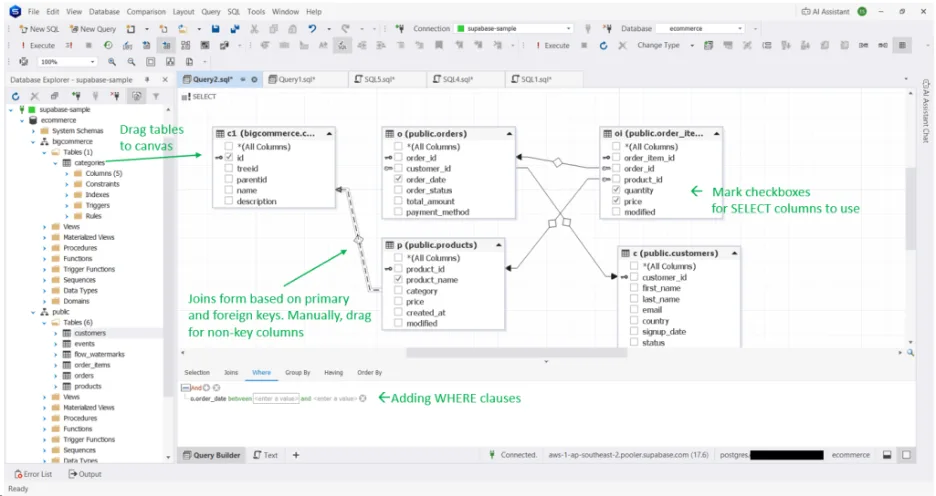Open the Database dropdown showing ecommerce
The height and width of the screenshot is (496, 936).
pyautogui.click(x=700, y=29)
